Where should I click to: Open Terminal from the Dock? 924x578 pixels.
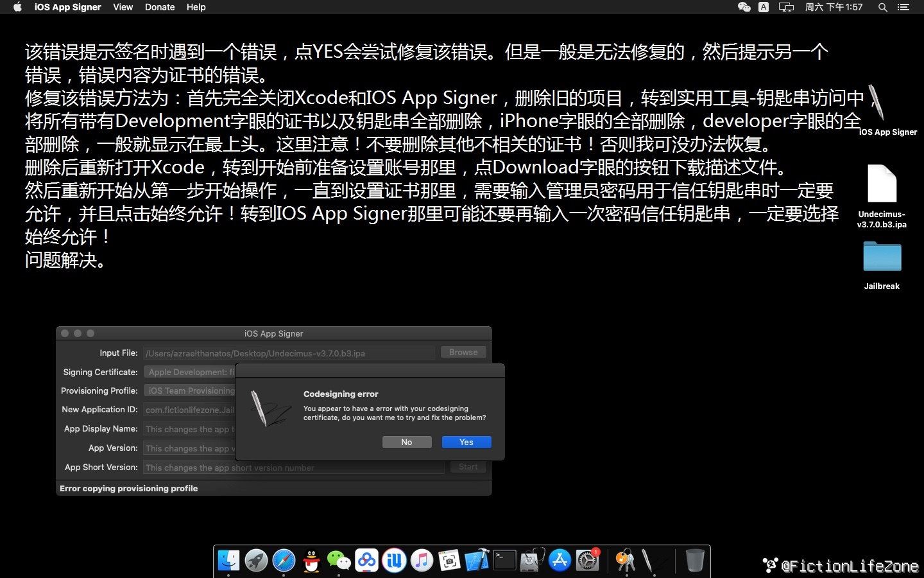pos(504,561)
